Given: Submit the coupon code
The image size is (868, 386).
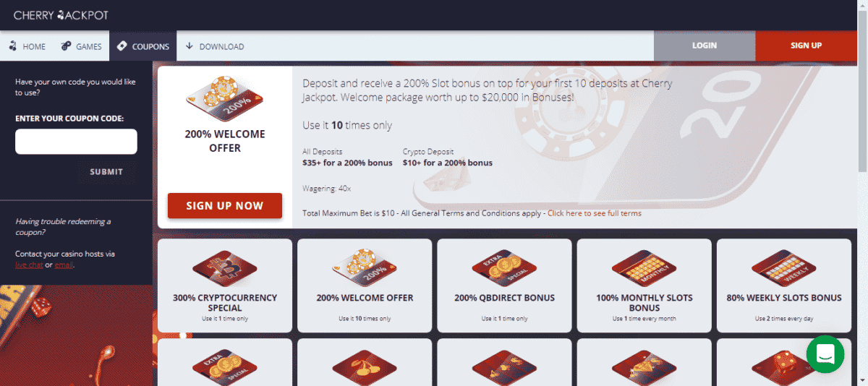Looking at the screenshot, I should point(106,172).
